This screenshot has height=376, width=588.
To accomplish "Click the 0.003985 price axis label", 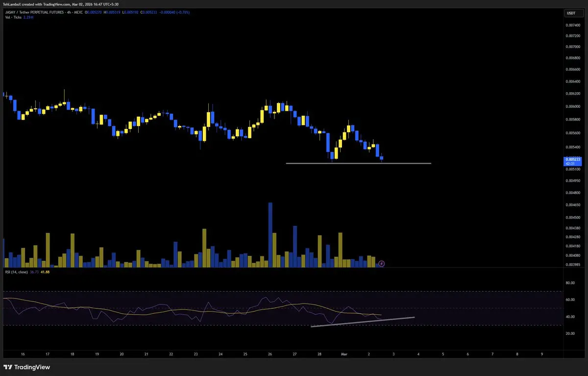I will [x=573, y=265].
